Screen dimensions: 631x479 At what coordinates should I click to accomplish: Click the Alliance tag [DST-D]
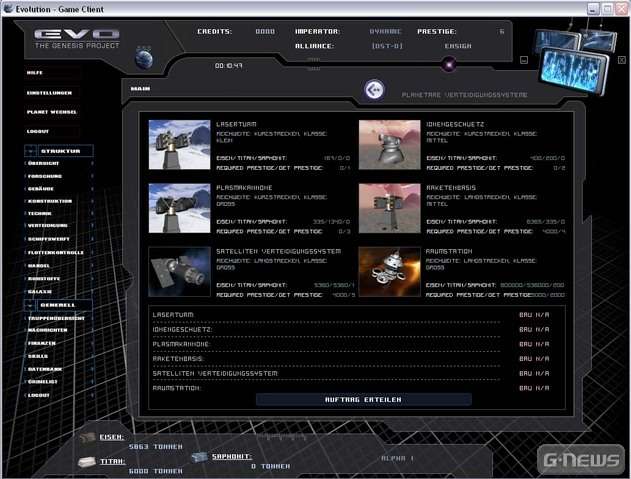[x=387, y=46]
